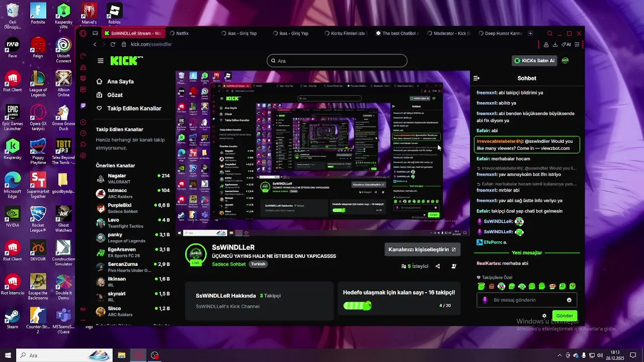Open Opera sidebar history clock icon
The width and height of the screenshot is (644, 362).
pos(83,133)
